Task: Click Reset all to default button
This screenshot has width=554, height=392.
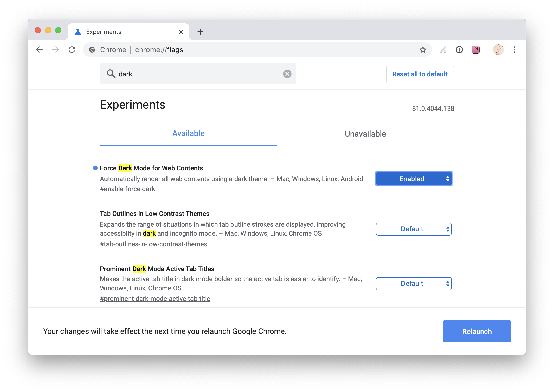Action: point(419,74)
